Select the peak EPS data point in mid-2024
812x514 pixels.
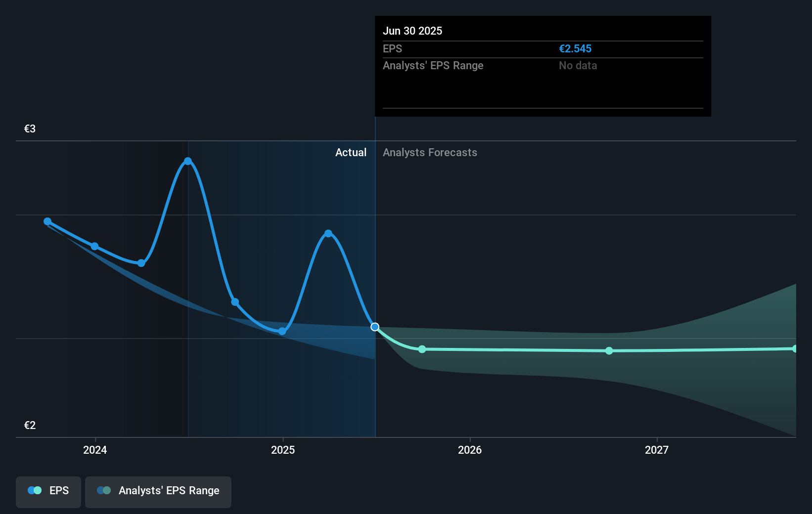(x=188, y=161)
